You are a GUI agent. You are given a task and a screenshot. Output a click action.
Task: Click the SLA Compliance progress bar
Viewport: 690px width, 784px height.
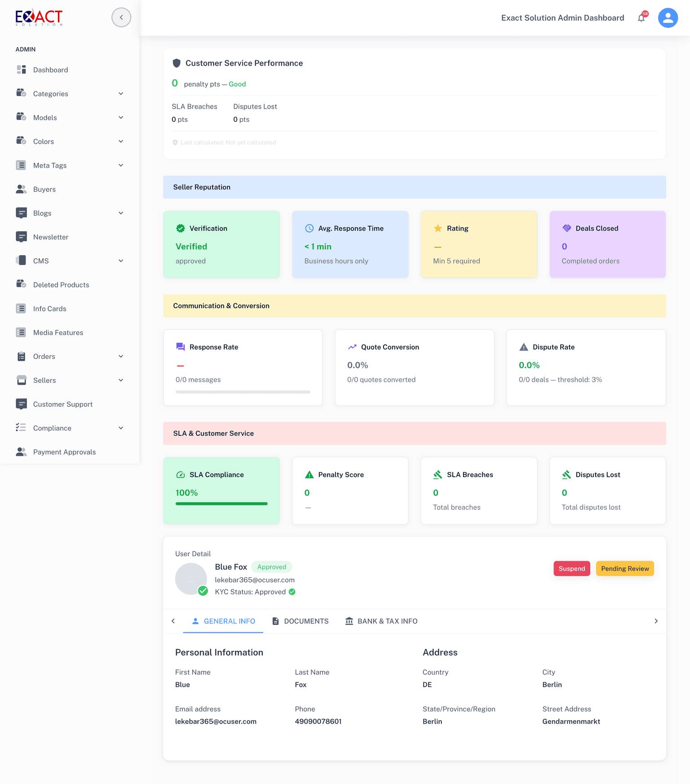coord(221,504)
